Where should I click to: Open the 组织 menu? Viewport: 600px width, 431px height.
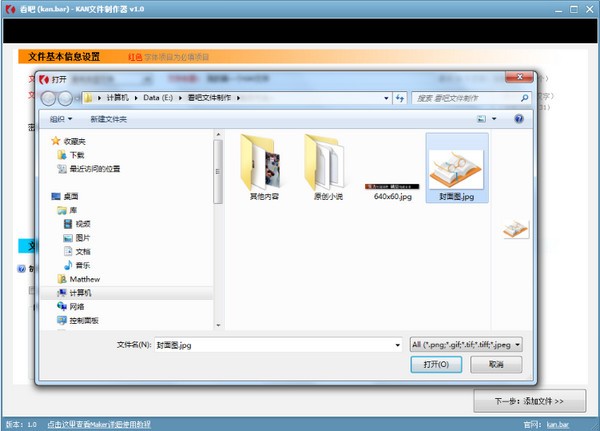coord(61,119)
